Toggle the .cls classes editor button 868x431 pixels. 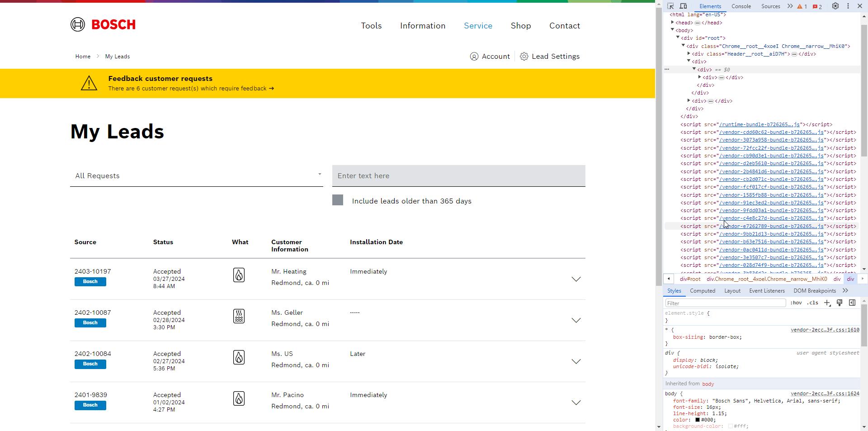pyautogui.click(x=813, y=303)
